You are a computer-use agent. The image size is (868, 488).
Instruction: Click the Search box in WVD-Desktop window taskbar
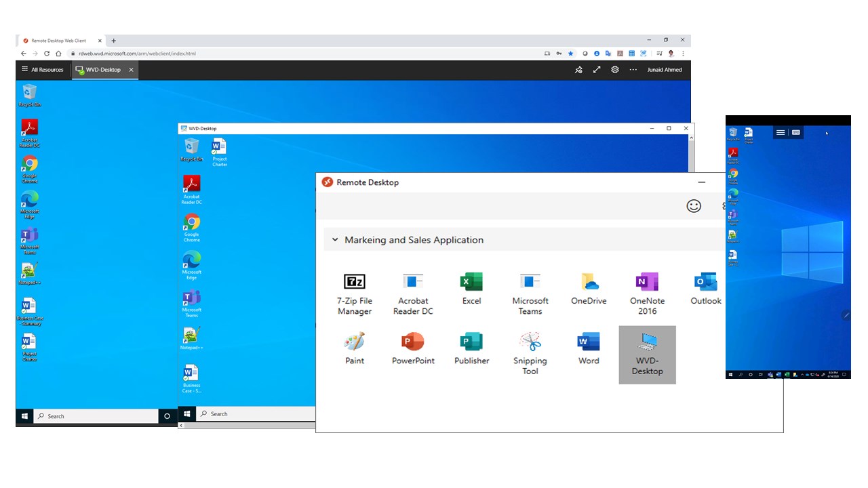click(256, 413)
